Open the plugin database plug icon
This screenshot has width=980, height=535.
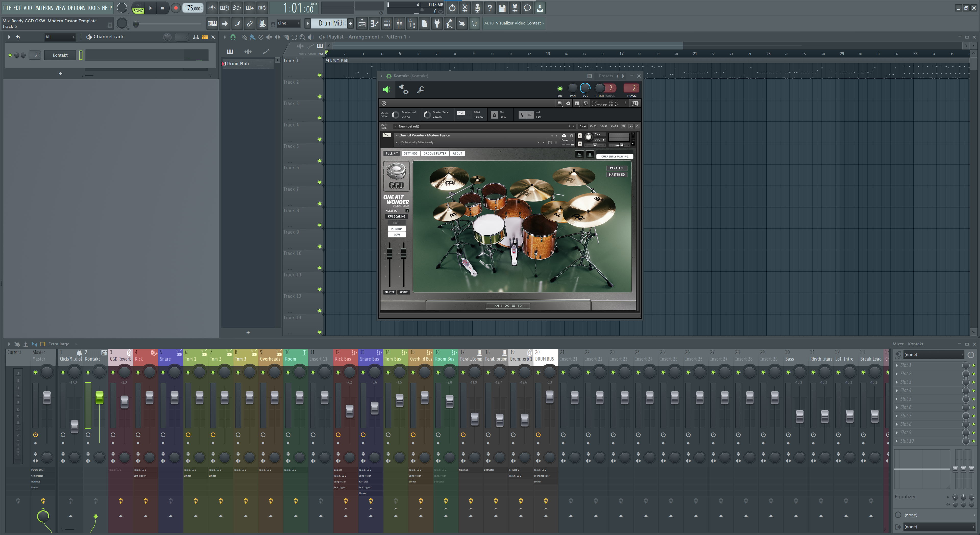(437, 23)
